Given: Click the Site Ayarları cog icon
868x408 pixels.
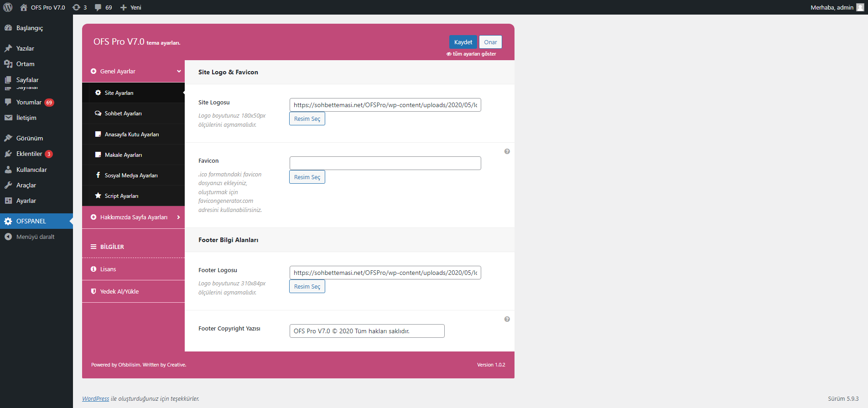Looking at the screenshot, I should pyautogui.click(x=98, y=93).
